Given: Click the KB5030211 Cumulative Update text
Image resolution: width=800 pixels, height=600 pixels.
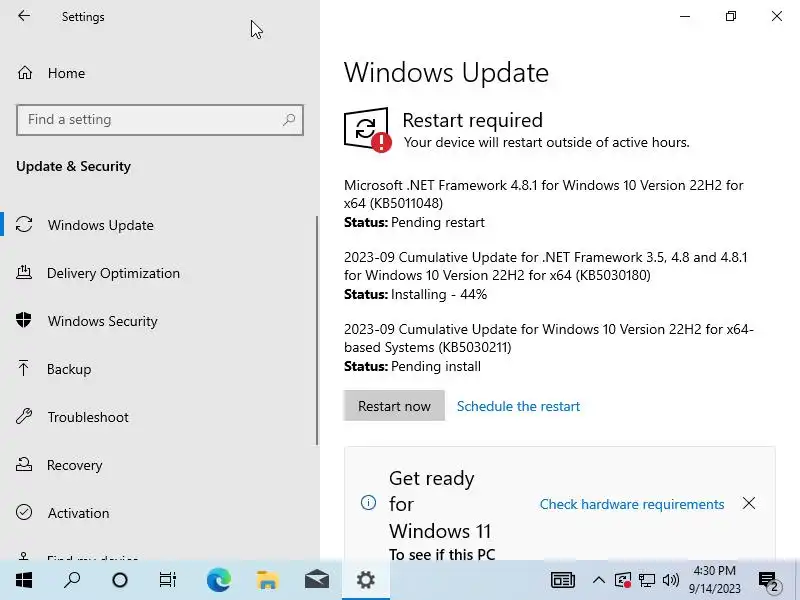Looking at the screenshot, I should tap(548, 338).
